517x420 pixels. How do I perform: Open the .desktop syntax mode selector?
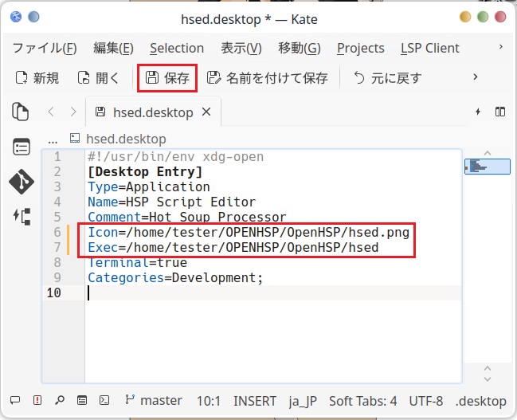click(x=480, y=401)
